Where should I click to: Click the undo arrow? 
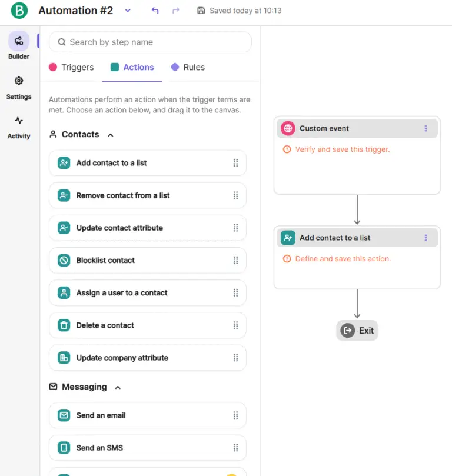(x=154, y=10)
